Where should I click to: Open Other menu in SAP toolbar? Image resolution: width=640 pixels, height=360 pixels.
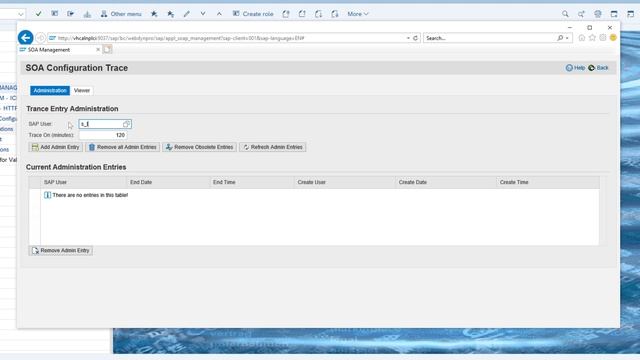pyautogui.click(x=121, y=14)
